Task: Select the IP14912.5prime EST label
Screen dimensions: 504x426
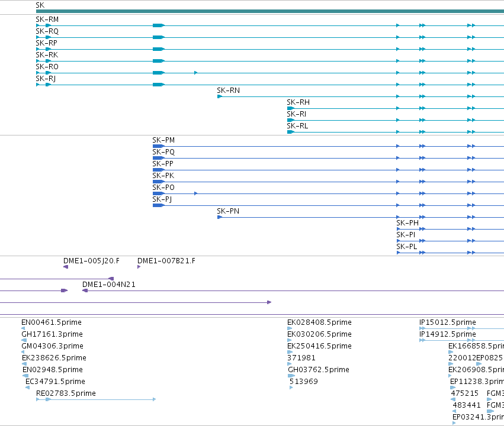Action: pos(447,334)
